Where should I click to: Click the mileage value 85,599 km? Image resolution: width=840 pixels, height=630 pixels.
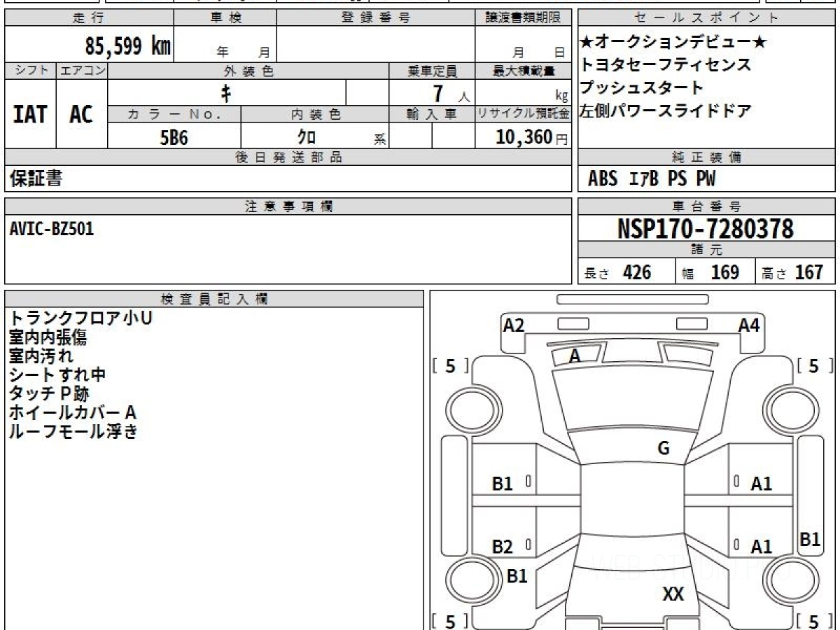tap(128, 47)
